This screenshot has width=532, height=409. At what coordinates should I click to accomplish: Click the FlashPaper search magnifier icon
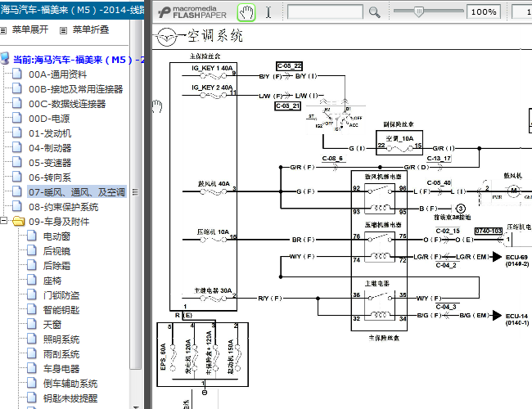[x=374, y=12]
